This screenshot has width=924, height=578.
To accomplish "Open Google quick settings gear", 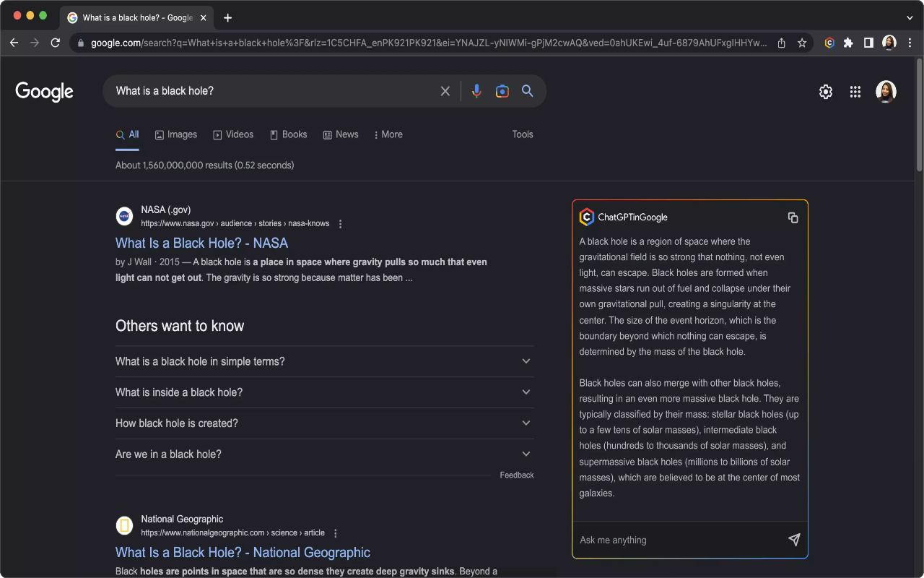I will [826, 92].
